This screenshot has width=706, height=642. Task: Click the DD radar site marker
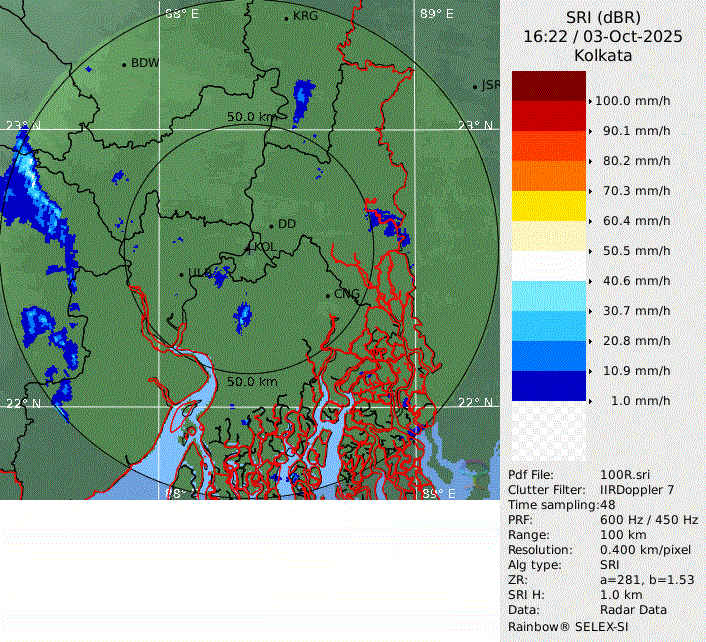271,225
